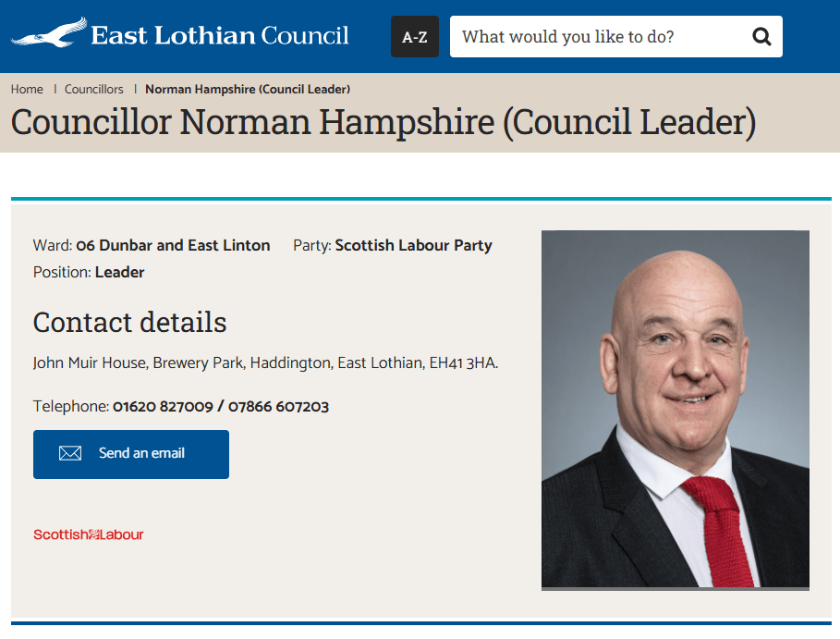840x639 pixels.
Task: Click the Scottish Labour Party text
Action: point(413,245)
